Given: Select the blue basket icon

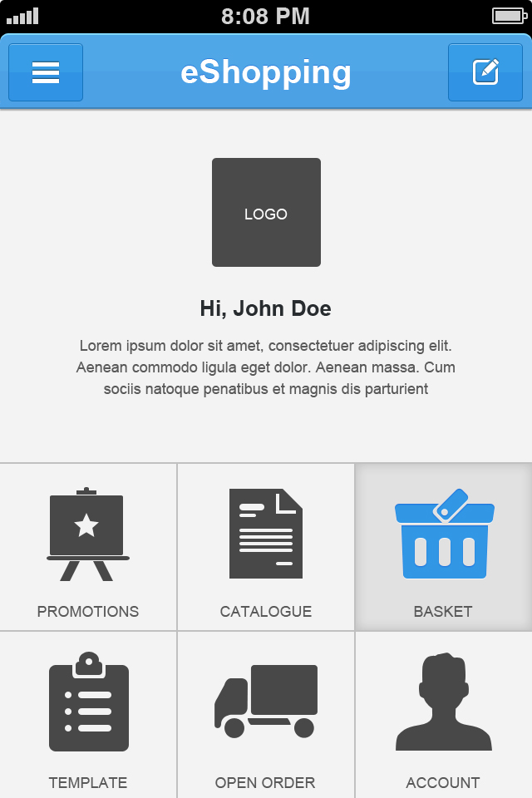Looking at the screenshot, I should coord(444,534).
